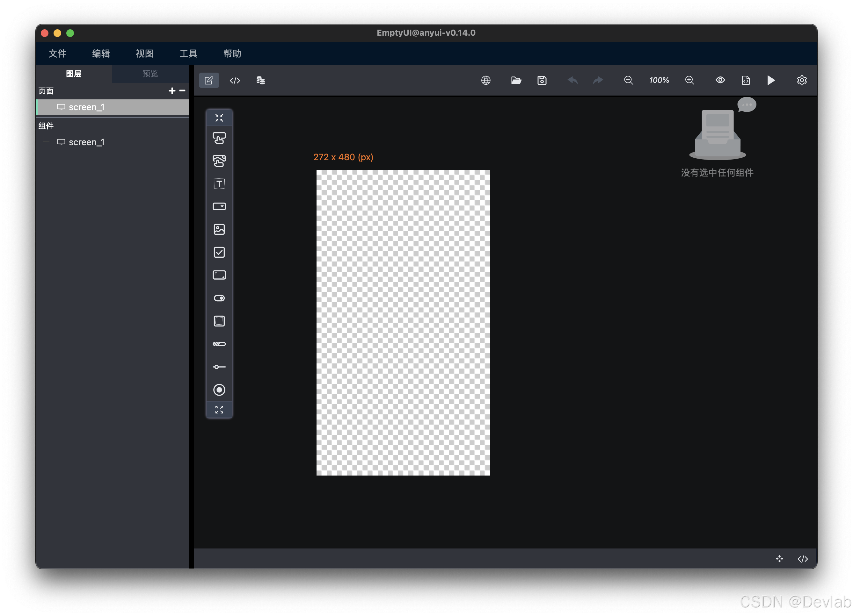
Task: Expand the widget palette with expand arrows
Action: (219, 409)
